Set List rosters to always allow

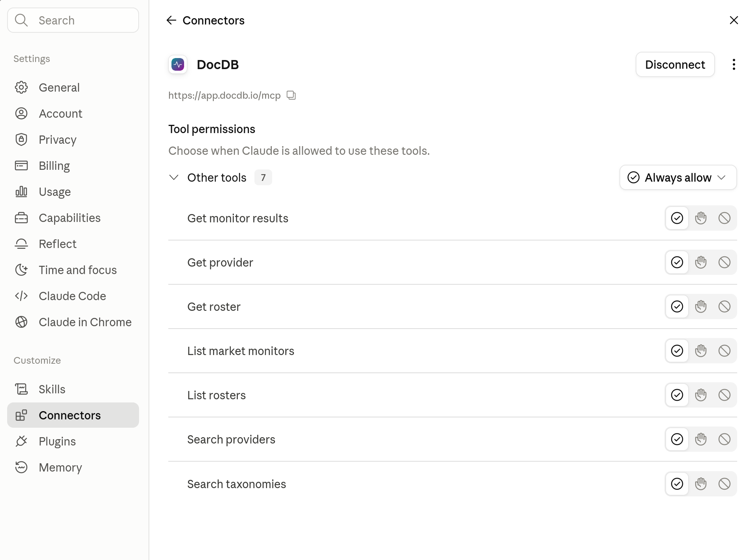pos(677,395)
